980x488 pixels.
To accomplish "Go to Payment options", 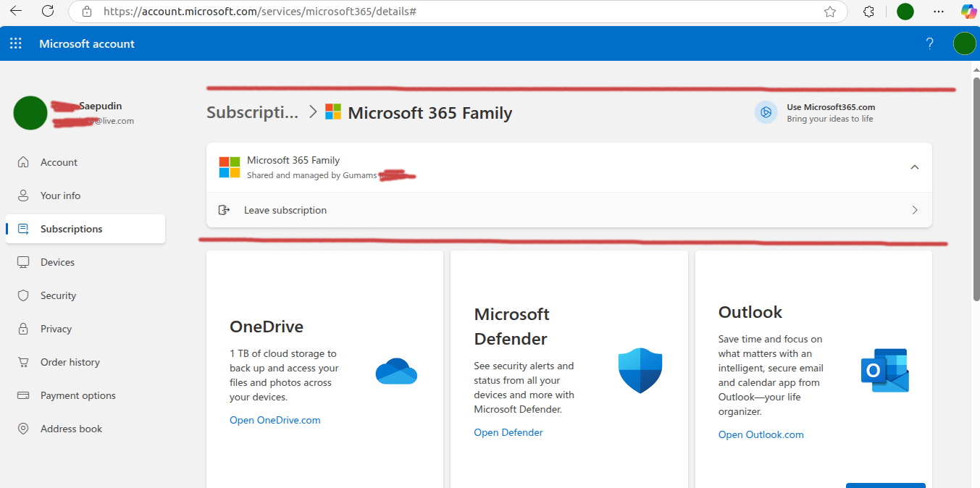I will coord(85,395).
